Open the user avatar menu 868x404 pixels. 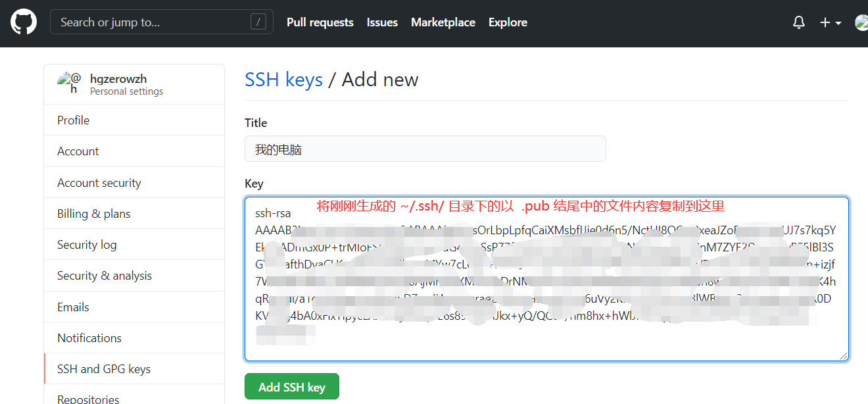click(861, 22)
